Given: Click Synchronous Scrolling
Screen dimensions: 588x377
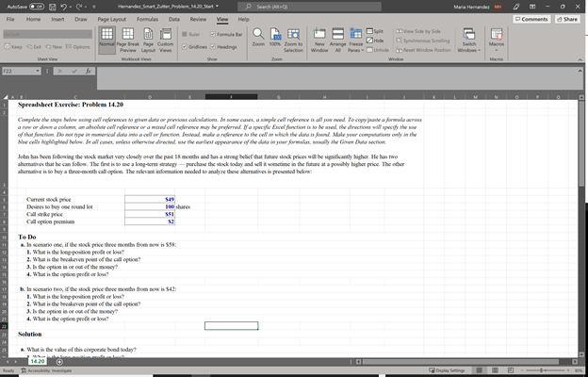Looking at the screenshot, I should click(x=422, y=41).
